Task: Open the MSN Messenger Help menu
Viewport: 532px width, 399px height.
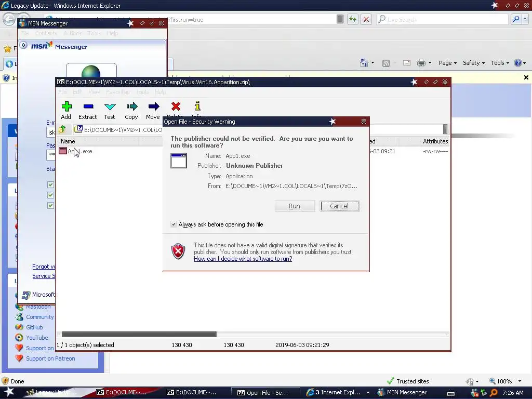Action: click(112, 33)
